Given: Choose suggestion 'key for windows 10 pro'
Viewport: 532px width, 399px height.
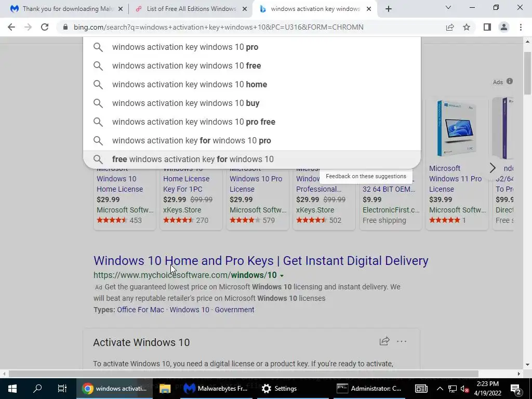Looking at the screenshot, I should [252, 140].
